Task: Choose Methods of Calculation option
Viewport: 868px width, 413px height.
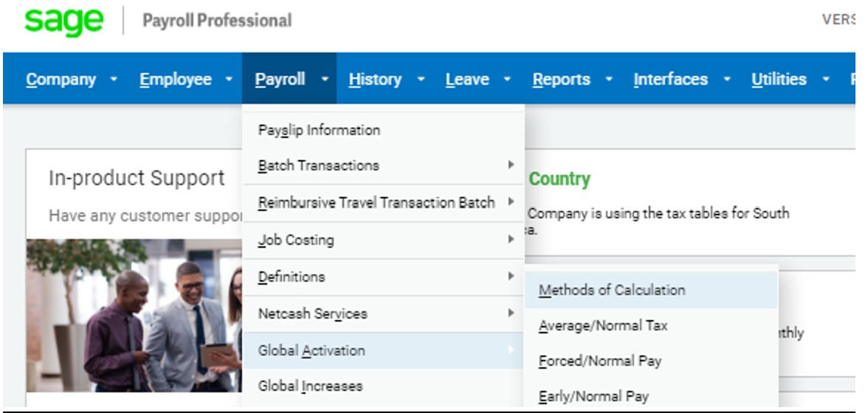Action: pos(612,290)
